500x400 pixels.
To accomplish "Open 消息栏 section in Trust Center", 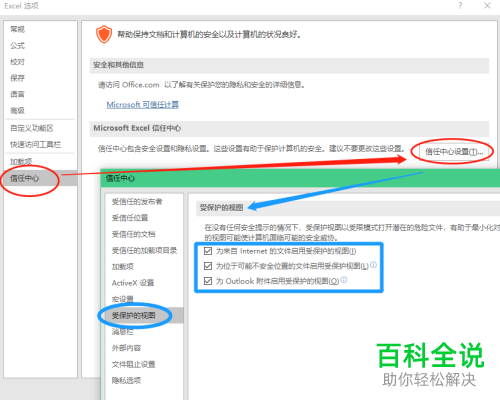I will coord(123,332).
